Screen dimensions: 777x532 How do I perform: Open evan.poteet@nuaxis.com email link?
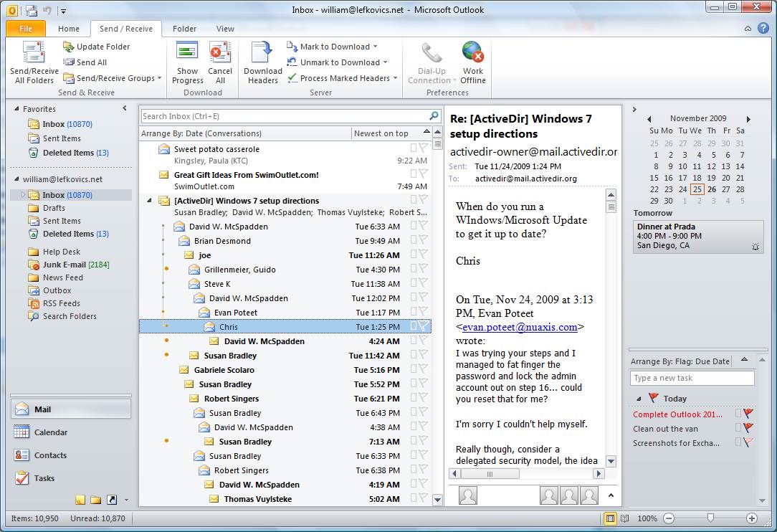click(520, 327)
